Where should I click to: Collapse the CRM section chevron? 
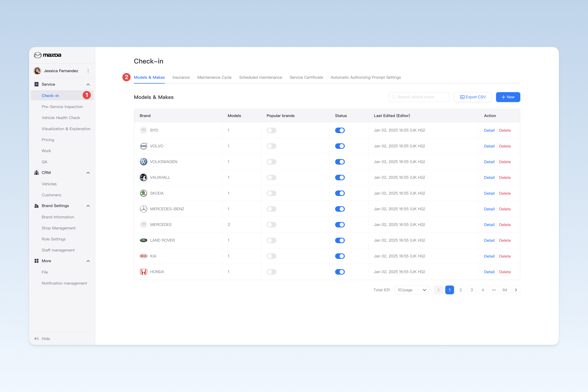(x=88, y=173)
